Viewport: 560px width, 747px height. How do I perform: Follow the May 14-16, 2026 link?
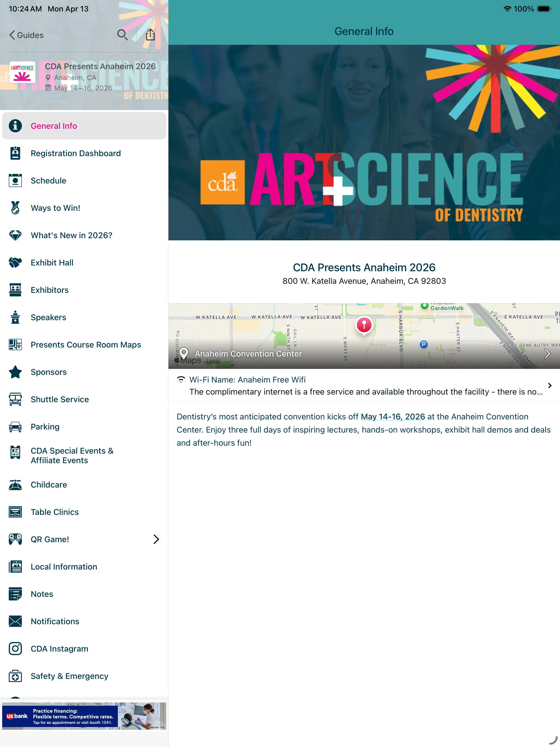click(x=392, y=416)
